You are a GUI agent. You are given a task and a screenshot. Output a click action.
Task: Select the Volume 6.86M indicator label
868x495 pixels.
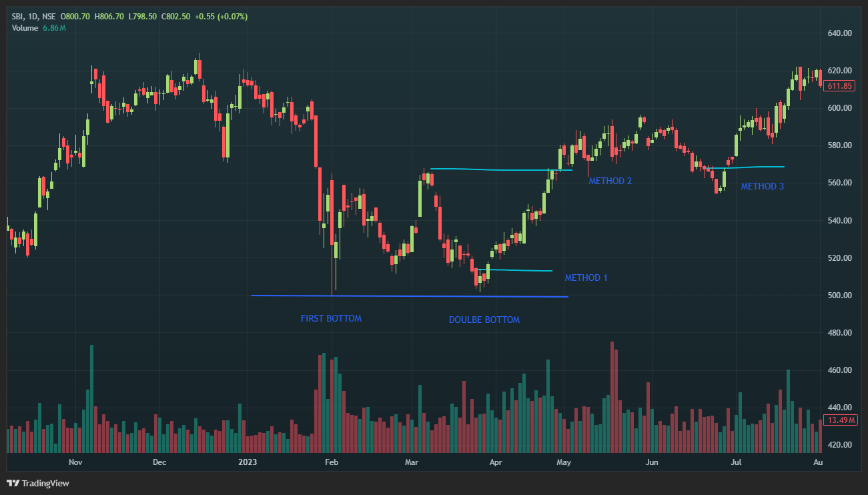click(x=37, y=28)
